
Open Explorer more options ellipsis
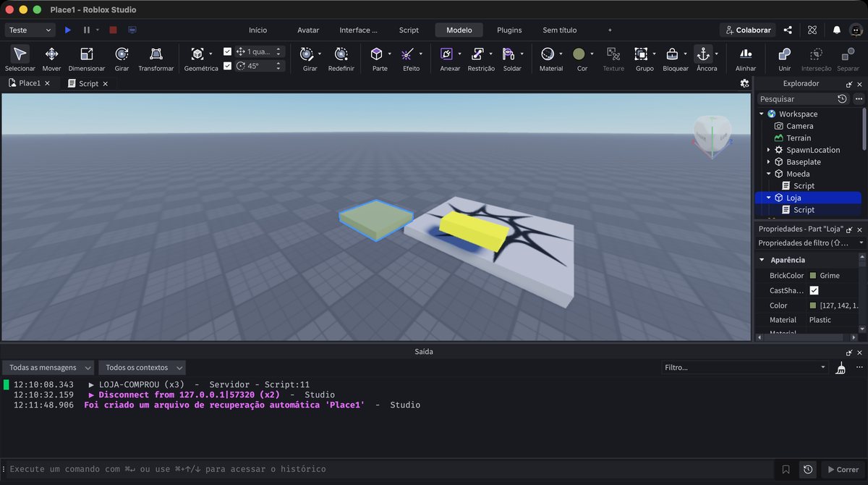pyautogui.click(x=858, y=98)
